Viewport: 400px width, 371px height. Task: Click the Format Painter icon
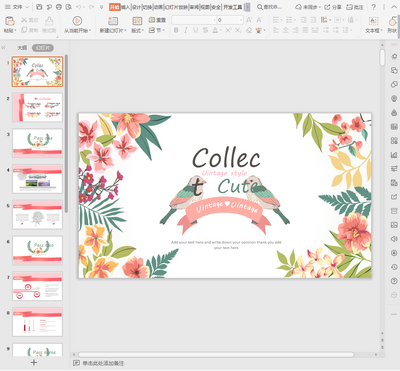49,21
